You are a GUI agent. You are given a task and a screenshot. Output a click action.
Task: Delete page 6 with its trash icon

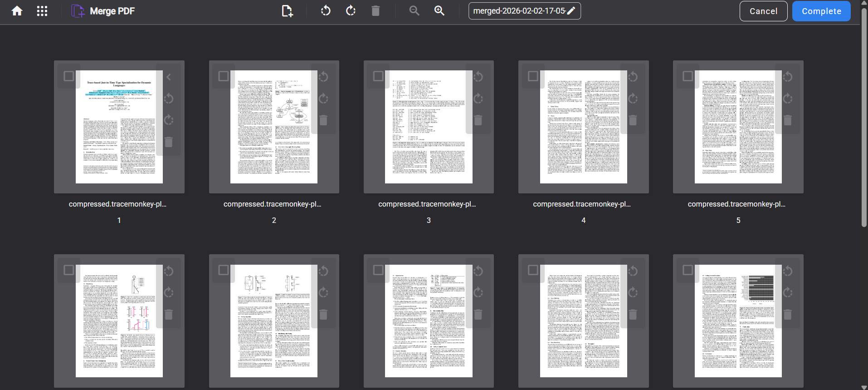[x=169, y=314]
